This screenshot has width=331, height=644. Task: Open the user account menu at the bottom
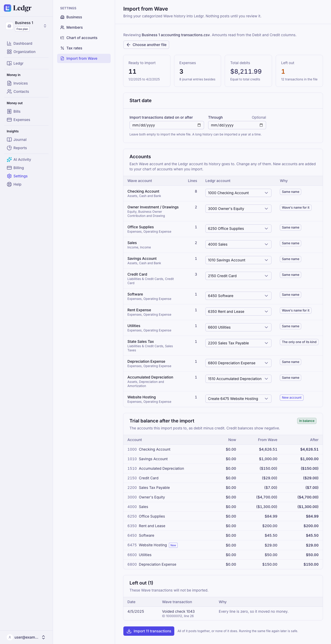[26, 637]
